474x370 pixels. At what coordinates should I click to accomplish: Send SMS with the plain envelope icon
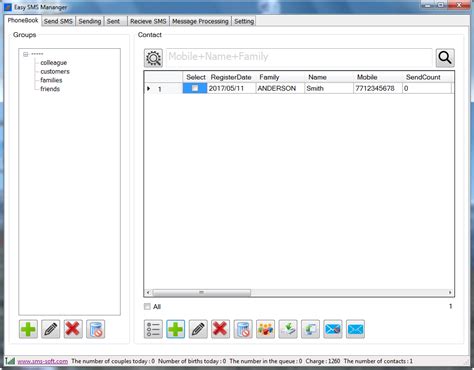pos(355,329)
